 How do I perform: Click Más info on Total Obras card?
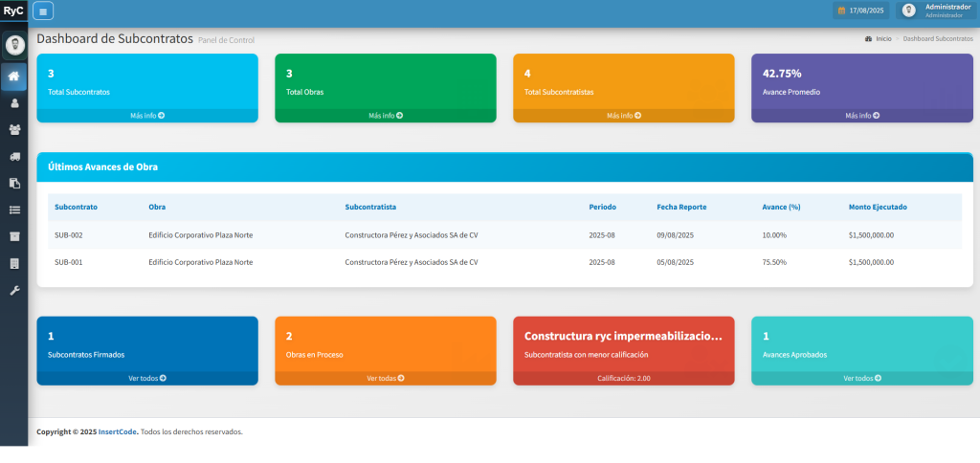pyautogui.click(x=385, y=116)
